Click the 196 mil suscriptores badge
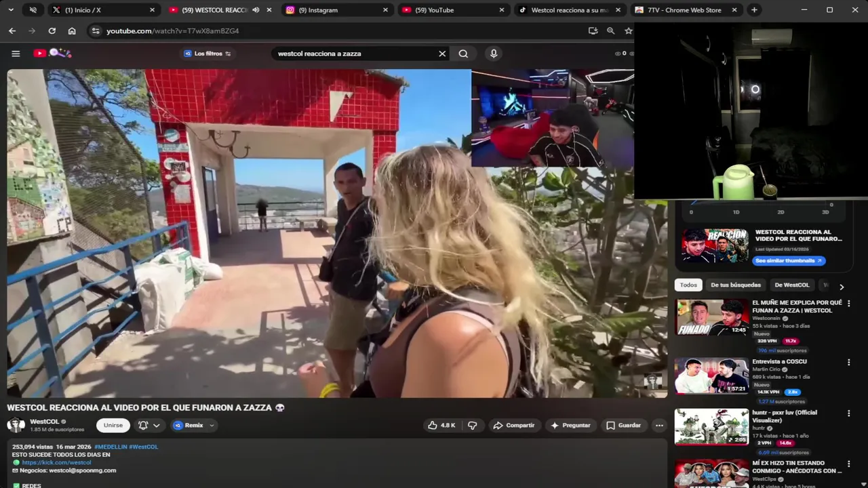 [783, 350]
